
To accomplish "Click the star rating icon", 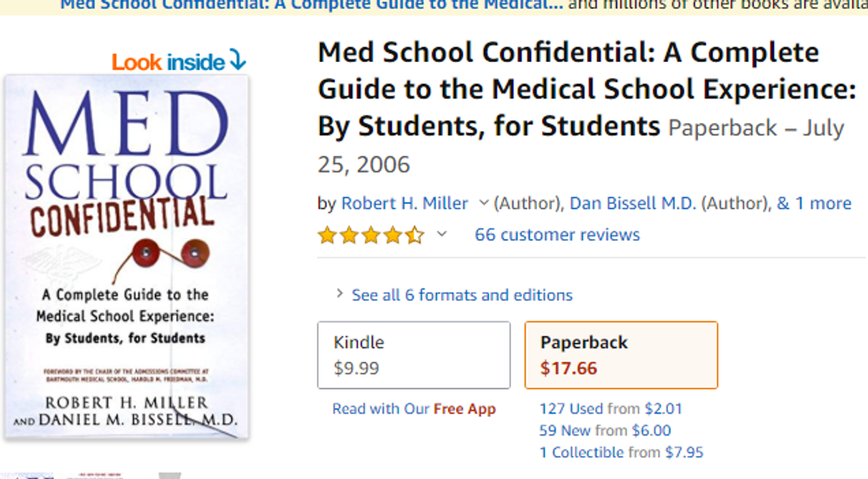I will 370,236.
